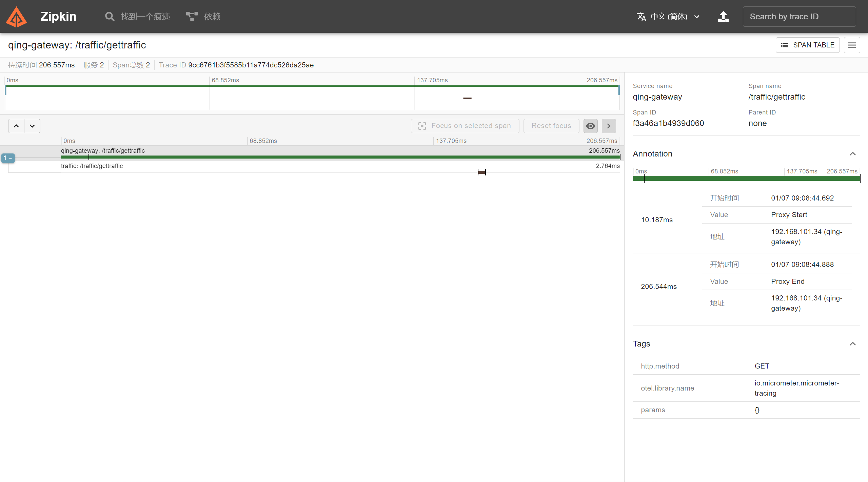Viewport: 868px width, 482px height.
Task: Click the Reset focus button
Action: (551, 126)
